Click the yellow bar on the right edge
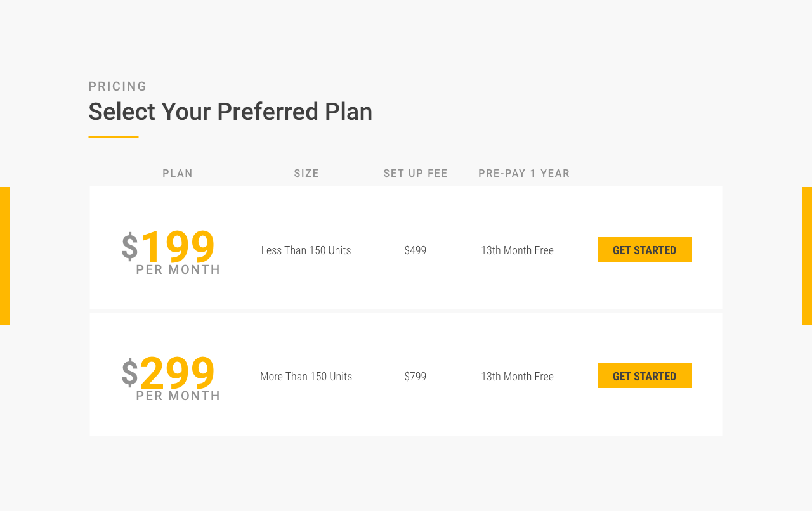This screenshot has width=812, height=511. coord(807,256)
